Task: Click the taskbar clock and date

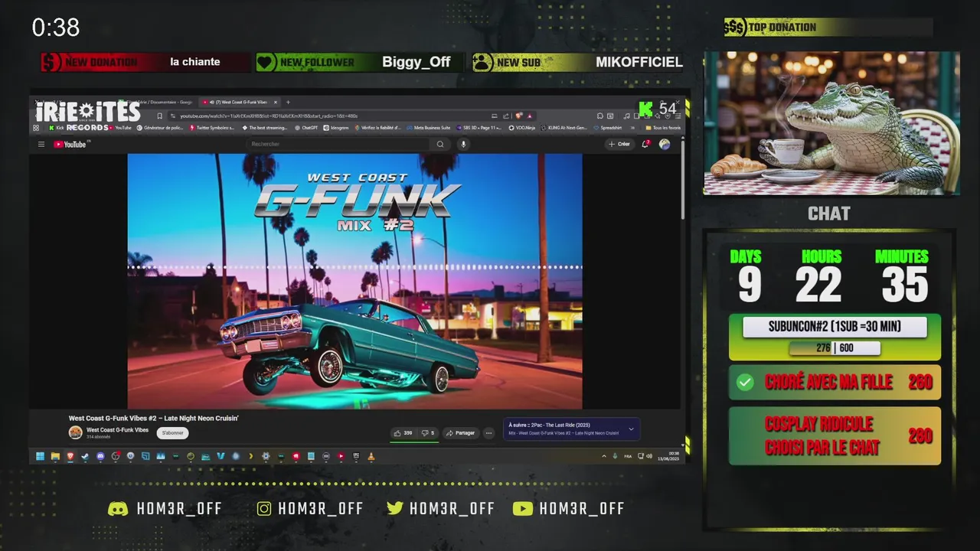Action: pyautogui.click(x=668, y=456)
